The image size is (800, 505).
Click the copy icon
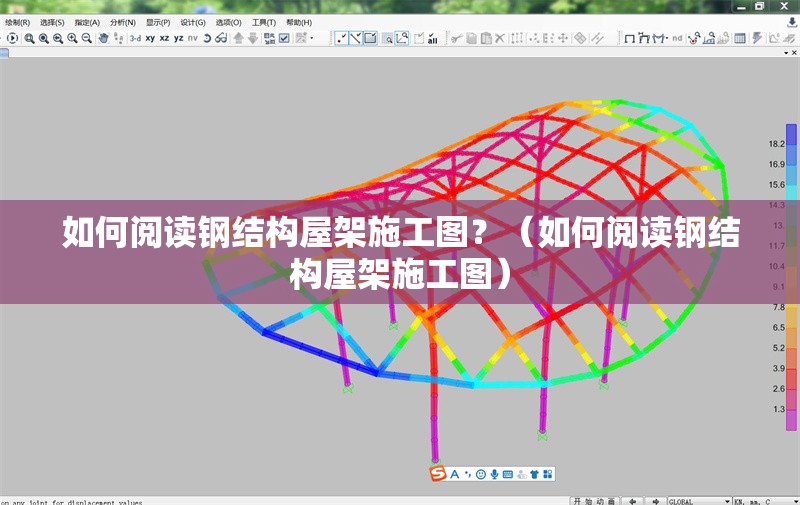point(472,38)
